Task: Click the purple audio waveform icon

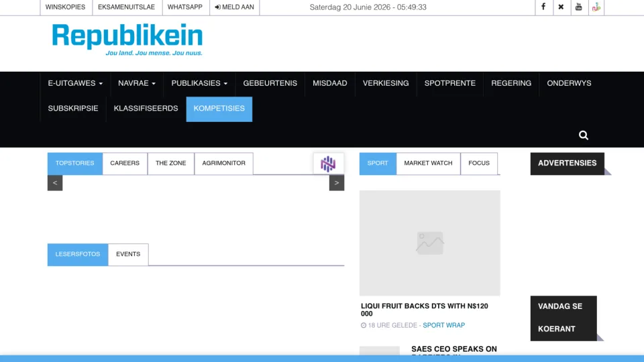Action: (x=328, y=164)
